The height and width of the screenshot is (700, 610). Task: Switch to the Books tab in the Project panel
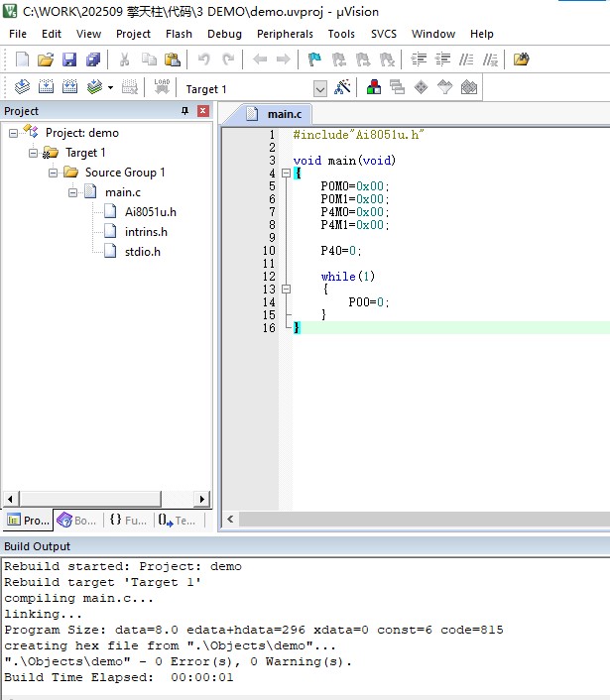(76, 521)
